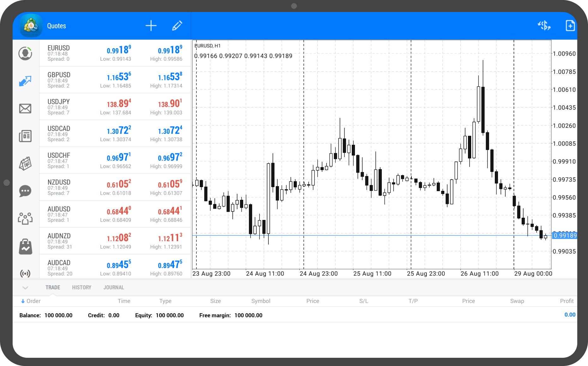588x366 pixels.
Task: Open the news sidebar icon
Action: point(25,136)
